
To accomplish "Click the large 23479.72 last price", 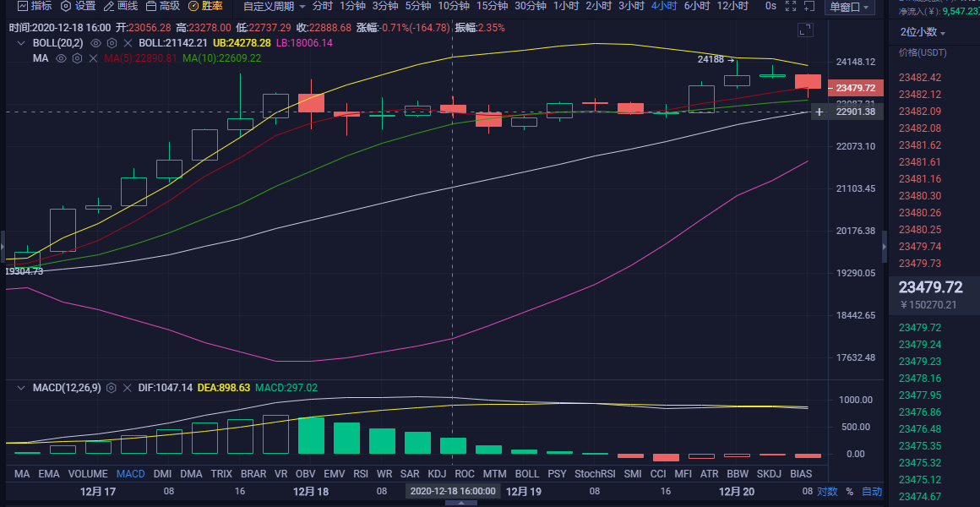I will (x=931, y=287).
